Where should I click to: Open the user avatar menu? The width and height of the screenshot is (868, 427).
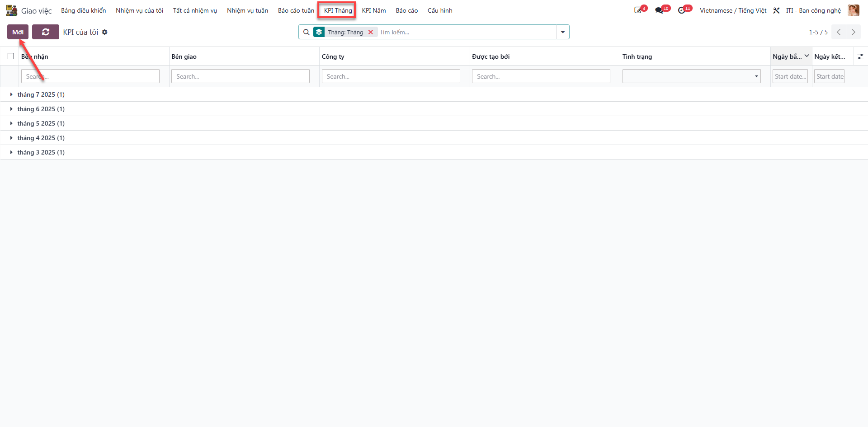coord(853,10)
